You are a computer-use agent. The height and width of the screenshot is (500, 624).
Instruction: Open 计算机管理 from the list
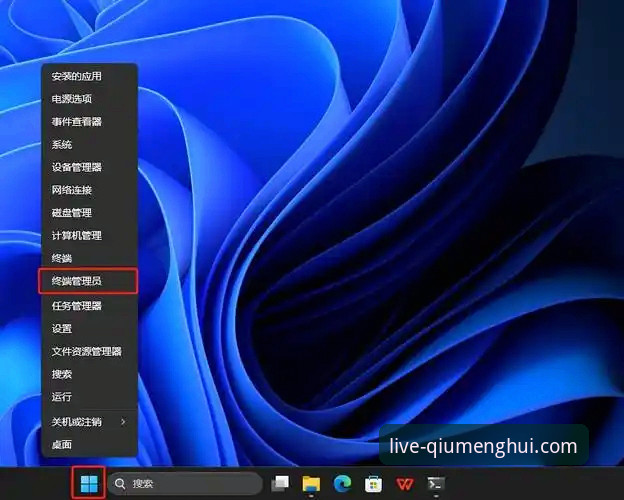pos(90,235)
